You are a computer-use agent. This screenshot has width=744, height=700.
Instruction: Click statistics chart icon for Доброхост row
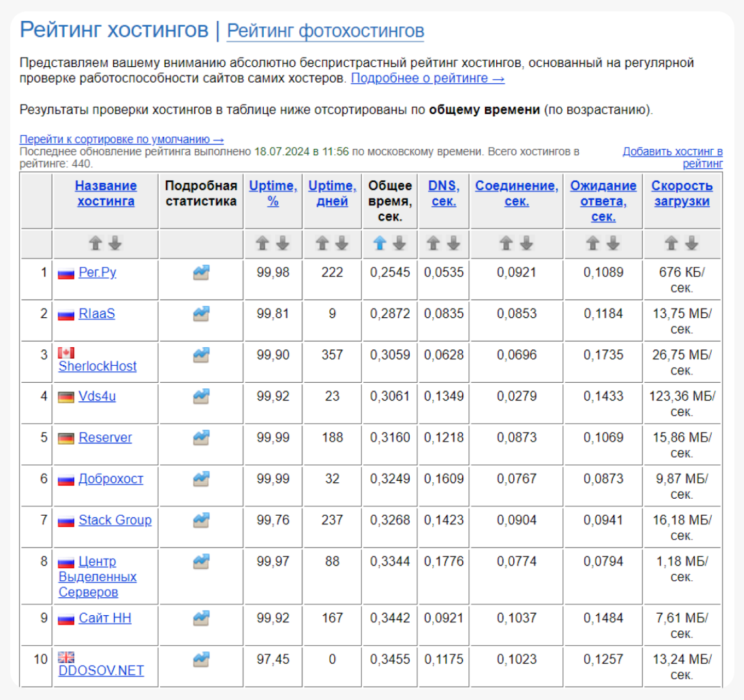[x=201, y=479]
